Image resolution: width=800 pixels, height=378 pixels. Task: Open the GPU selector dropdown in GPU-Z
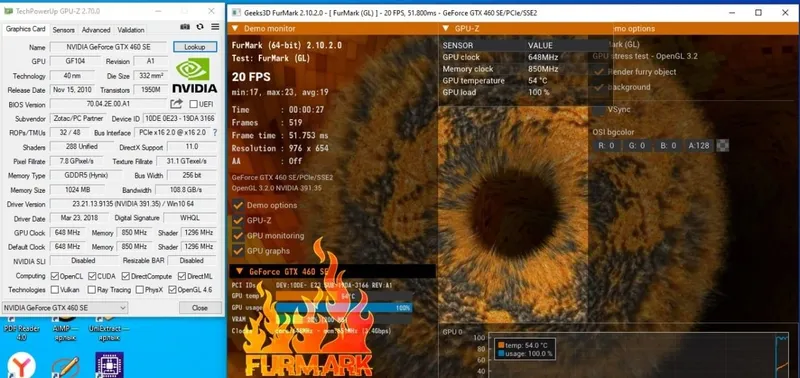tap(65, 308)
